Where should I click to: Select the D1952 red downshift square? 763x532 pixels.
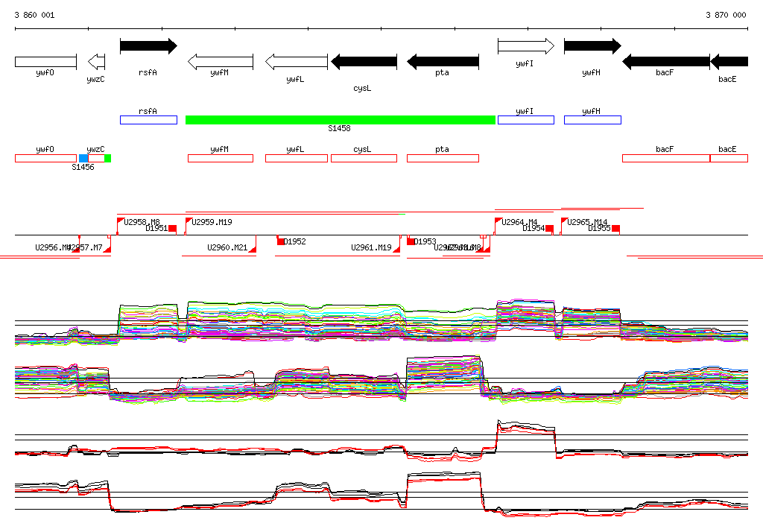coord(281,241)
